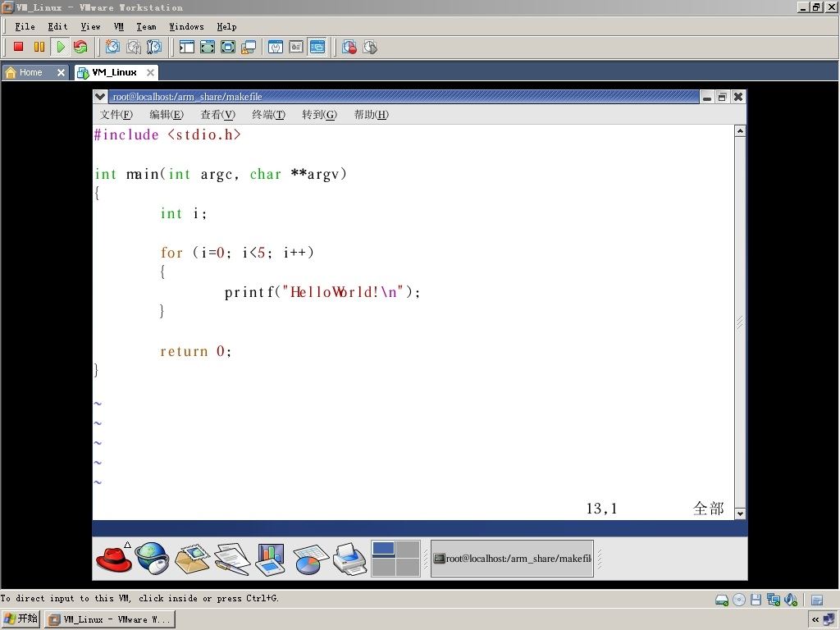
Task: Open the terminal 终端(T) menu
Action: [269, 114]
